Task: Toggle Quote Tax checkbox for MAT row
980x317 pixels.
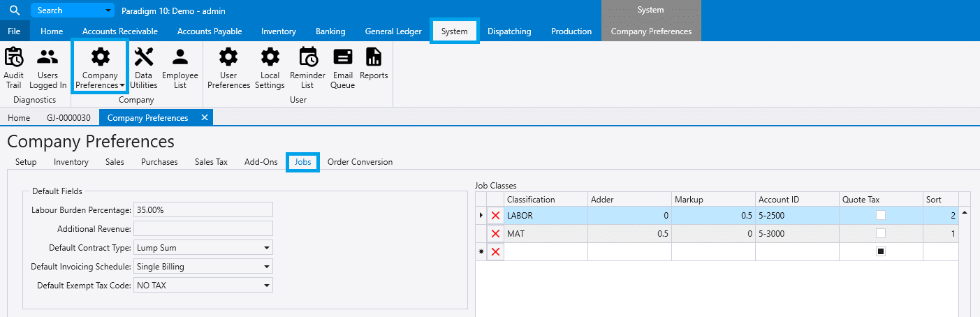Action: [x=880, y=233]
